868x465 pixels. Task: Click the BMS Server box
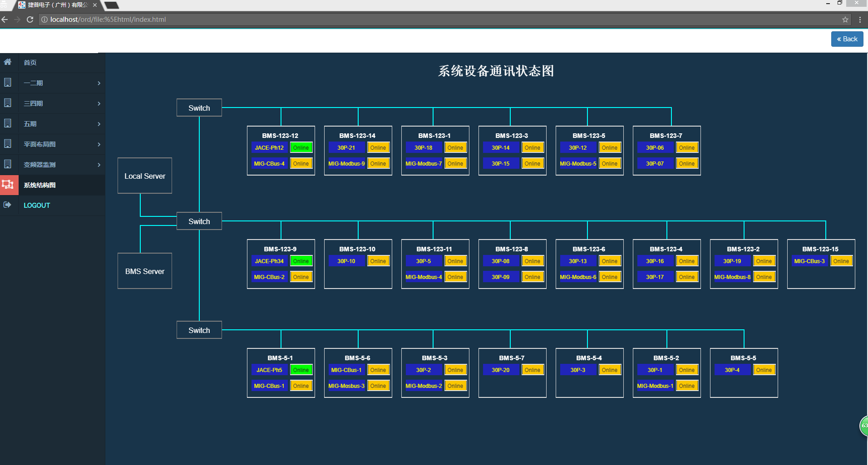[145, 271]
